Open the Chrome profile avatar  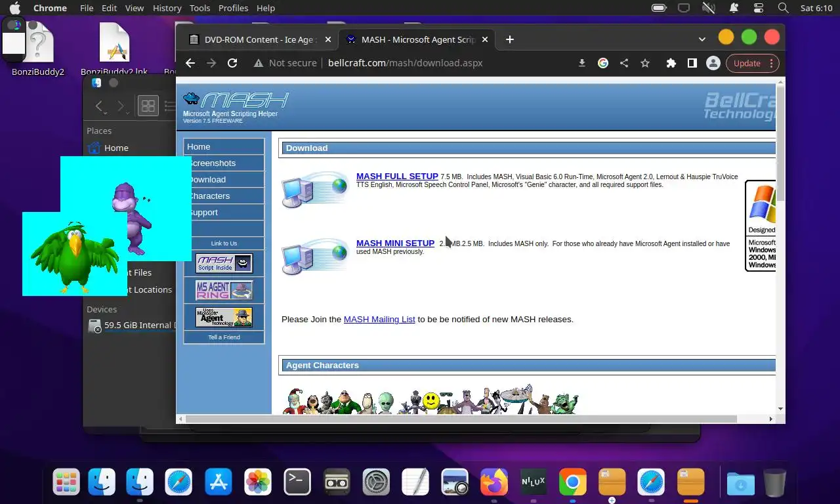[713, 63]
